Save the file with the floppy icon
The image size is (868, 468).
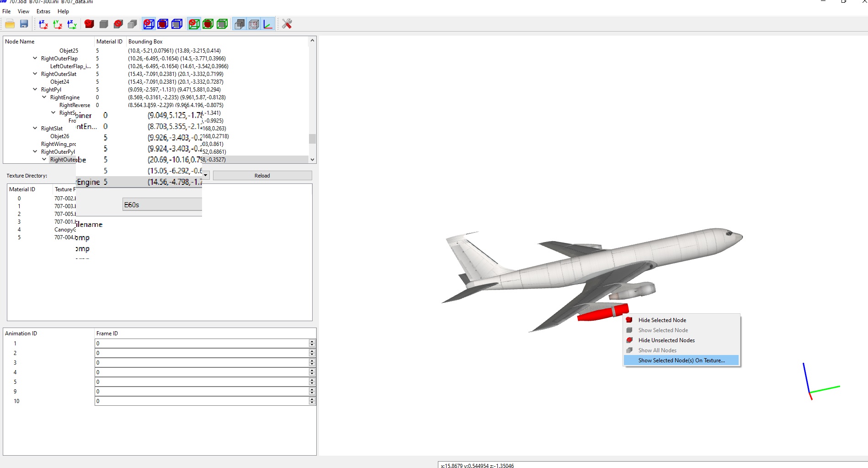pos(24,24)
